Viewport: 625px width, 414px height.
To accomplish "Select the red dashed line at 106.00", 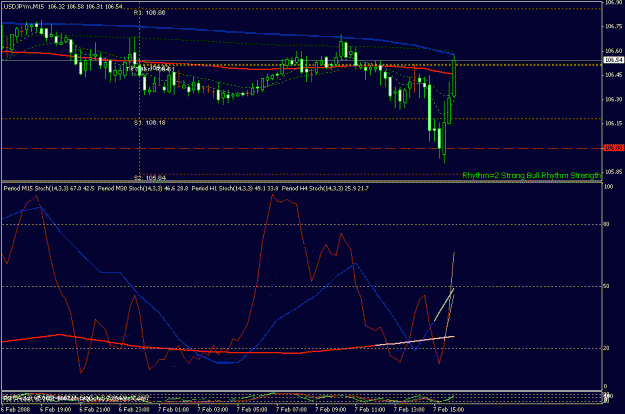I will [302, 148].
